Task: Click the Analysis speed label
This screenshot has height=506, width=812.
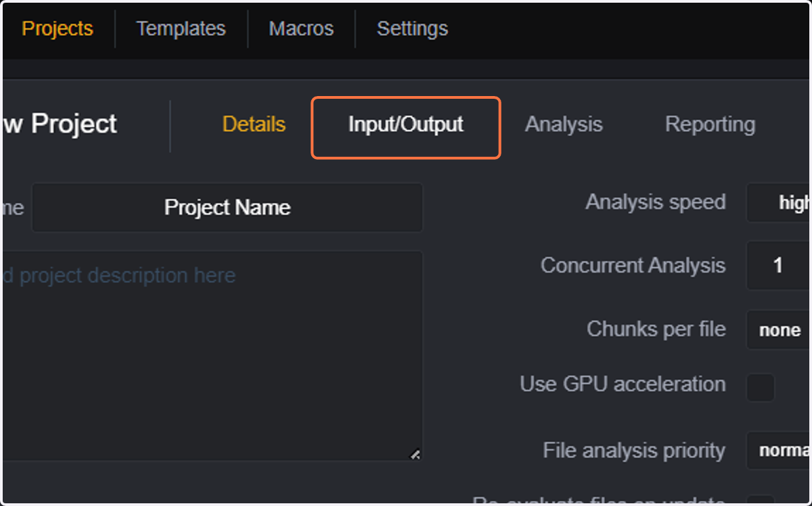Action: (x=656, y=202)
